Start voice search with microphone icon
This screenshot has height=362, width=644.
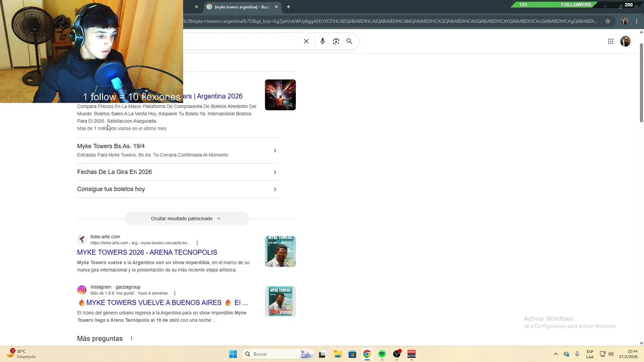pos(323,41)
